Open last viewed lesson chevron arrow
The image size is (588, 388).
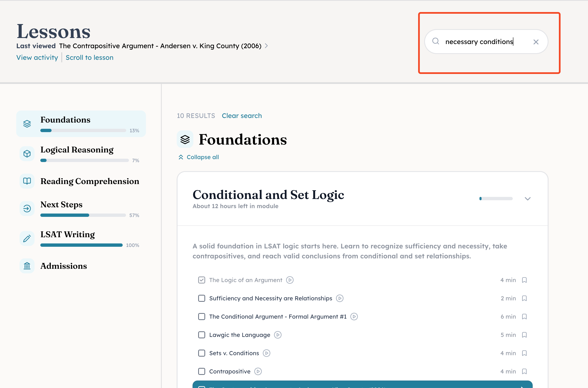coord(266,46)
